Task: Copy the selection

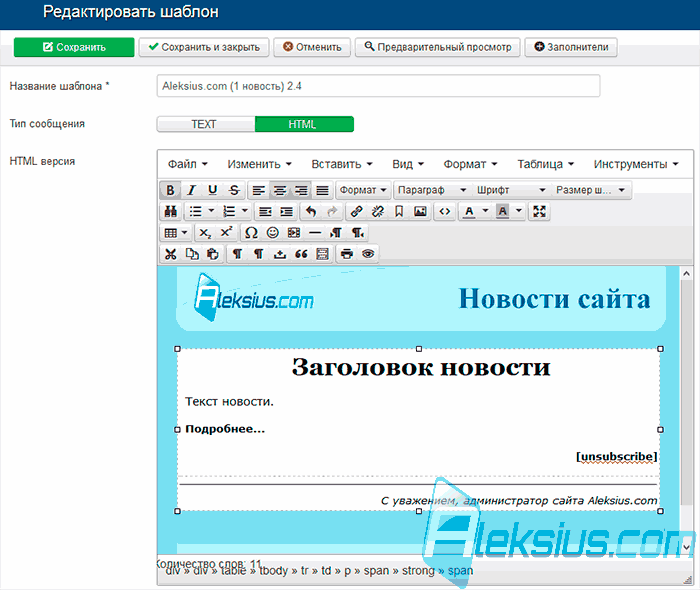Action: 192,254
